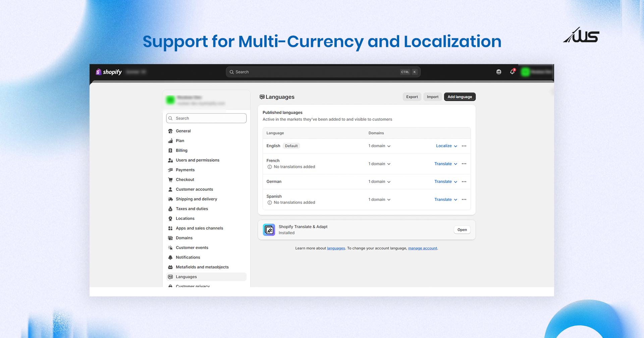644x338 pixels.
Task: Click the info icon under Spanish
Action: click(x=270, y=203)
